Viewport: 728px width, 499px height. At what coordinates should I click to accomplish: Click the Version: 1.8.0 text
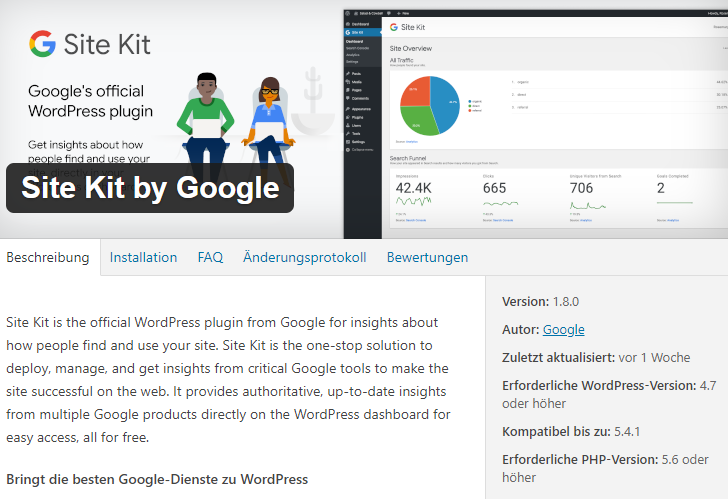point(540,302)
